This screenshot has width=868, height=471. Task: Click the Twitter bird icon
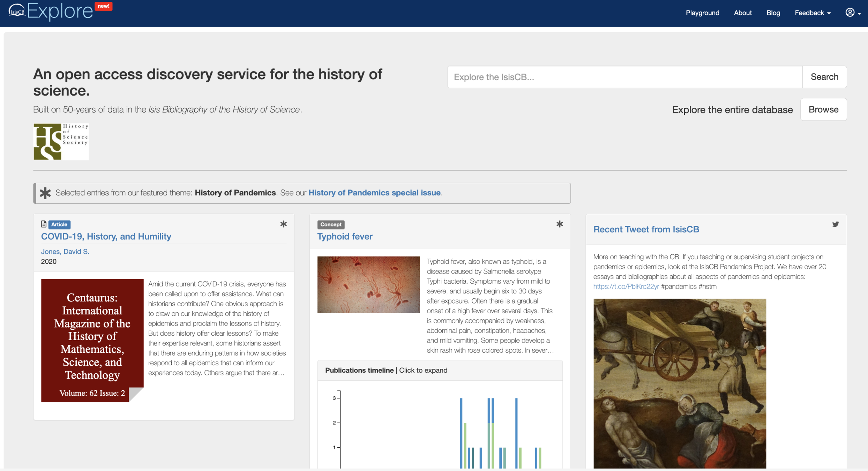pos(835,224)
